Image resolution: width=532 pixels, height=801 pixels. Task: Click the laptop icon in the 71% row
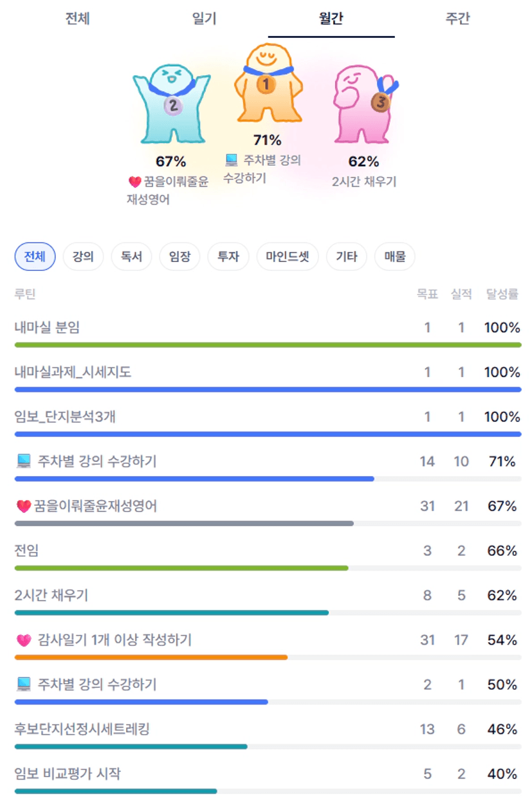coord(24,461)
